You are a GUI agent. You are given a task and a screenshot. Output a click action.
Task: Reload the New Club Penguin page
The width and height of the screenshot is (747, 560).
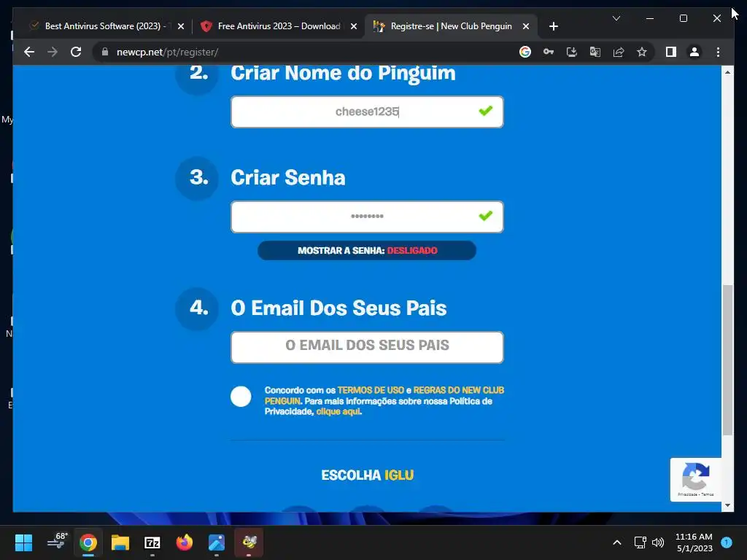76,52
